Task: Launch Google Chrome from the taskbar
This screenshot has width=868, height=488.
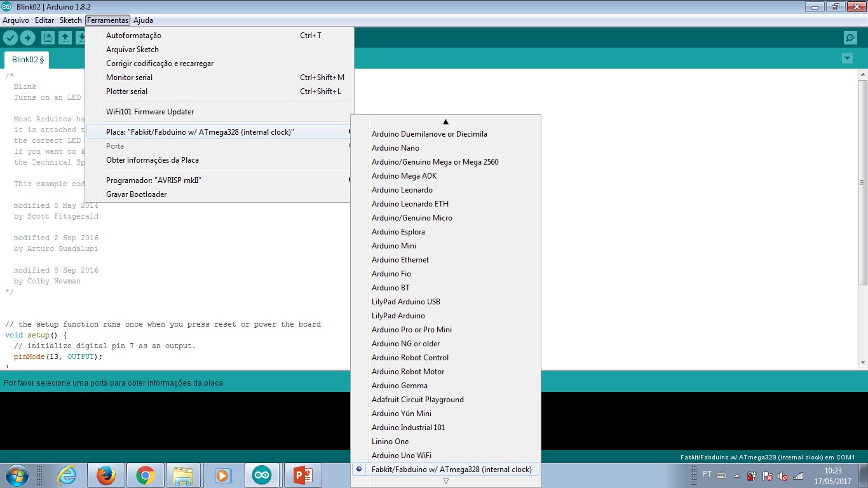Action: pos(145,475)
